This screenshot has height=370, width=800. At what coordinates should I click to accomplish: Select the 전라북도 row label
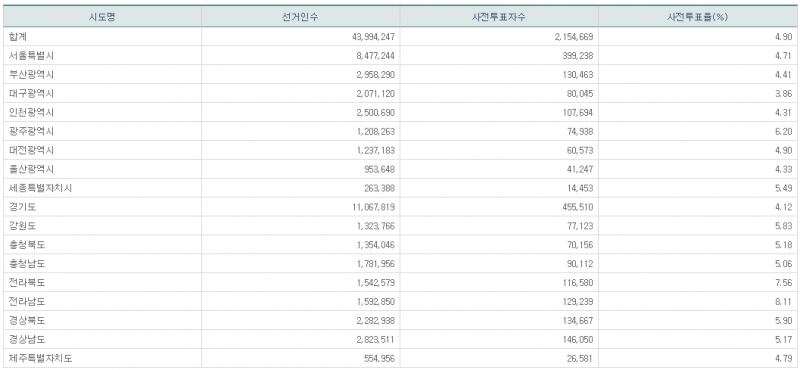coord(27,283)
